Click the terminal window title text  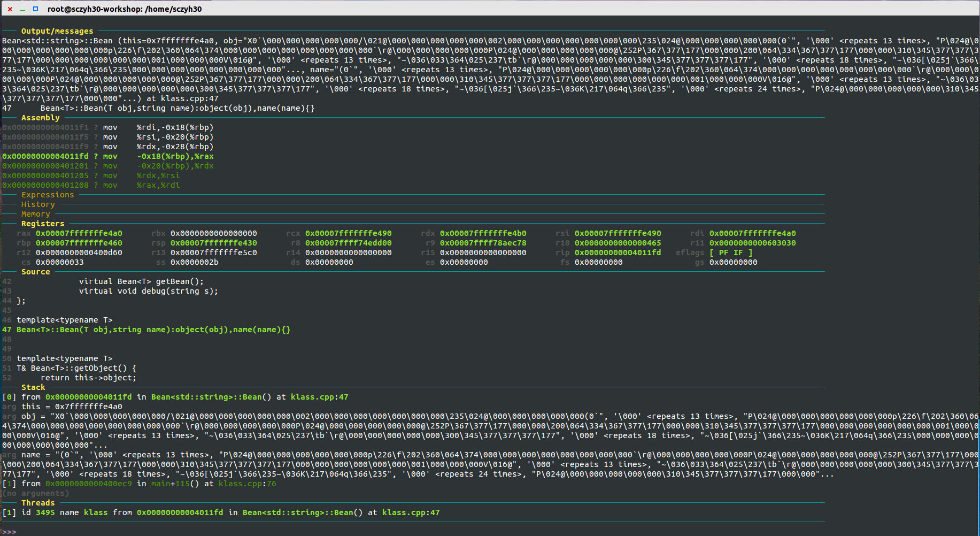click(x=125, y=9)
